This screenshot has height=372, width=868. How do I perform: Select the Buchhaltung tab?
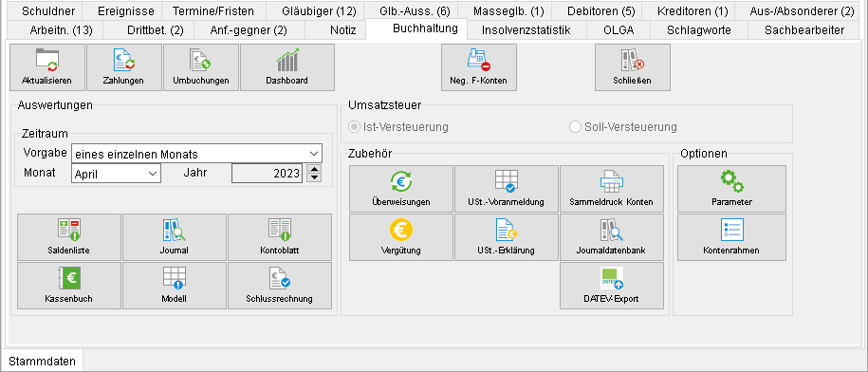[416, 28]
